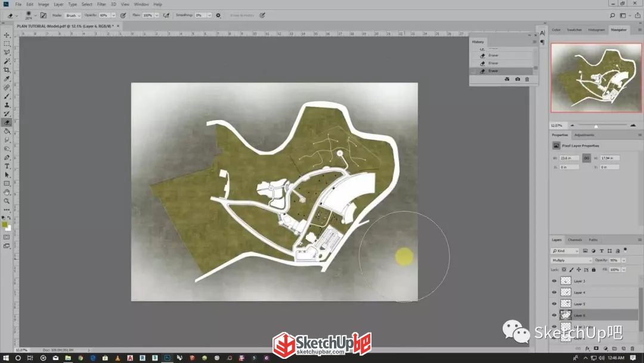Screen dimensions: 644x363
Task: Create new fill or adjustment layer
Action: 605,349
